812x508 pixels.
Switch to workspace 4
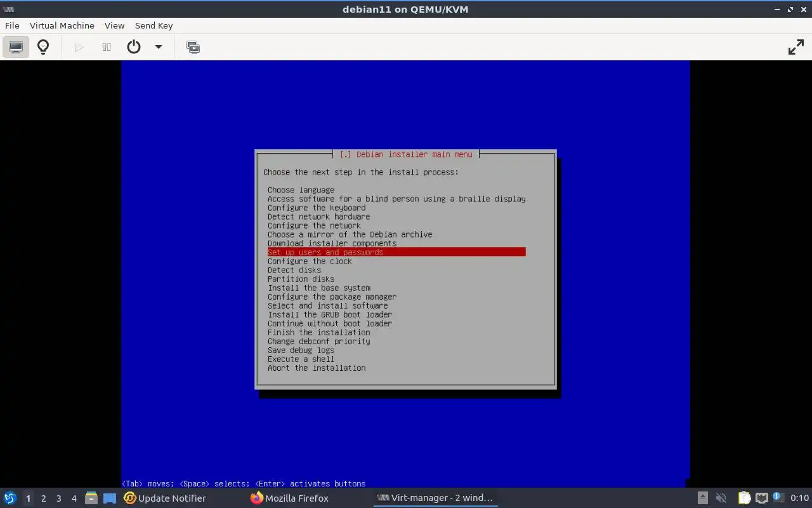(74, 498)
